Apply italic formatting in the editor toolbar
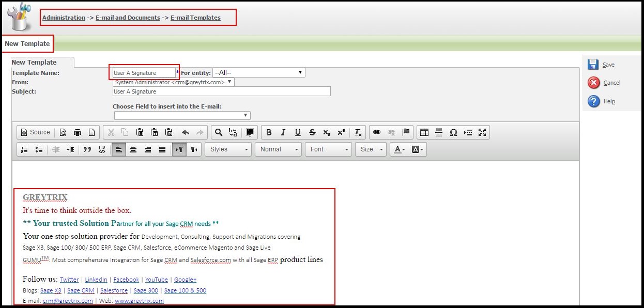 click(x=283, y=132)
